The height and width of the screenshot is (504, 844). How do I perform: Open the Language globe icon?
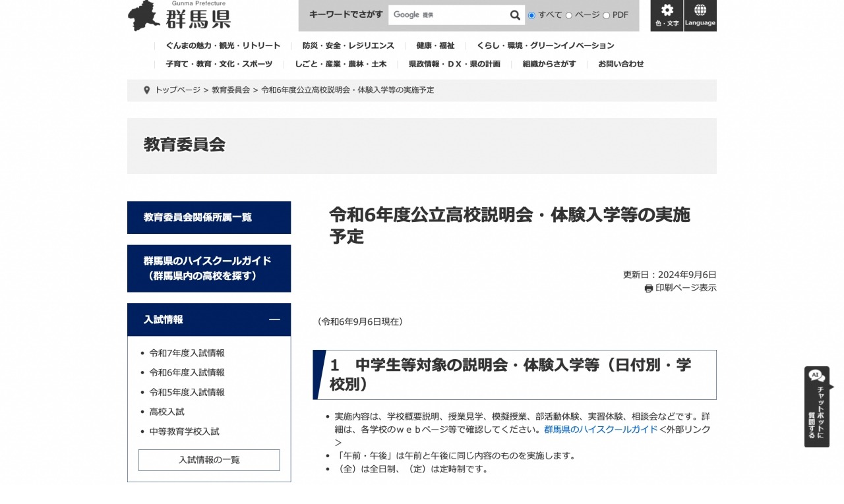(x=700, y=12)
